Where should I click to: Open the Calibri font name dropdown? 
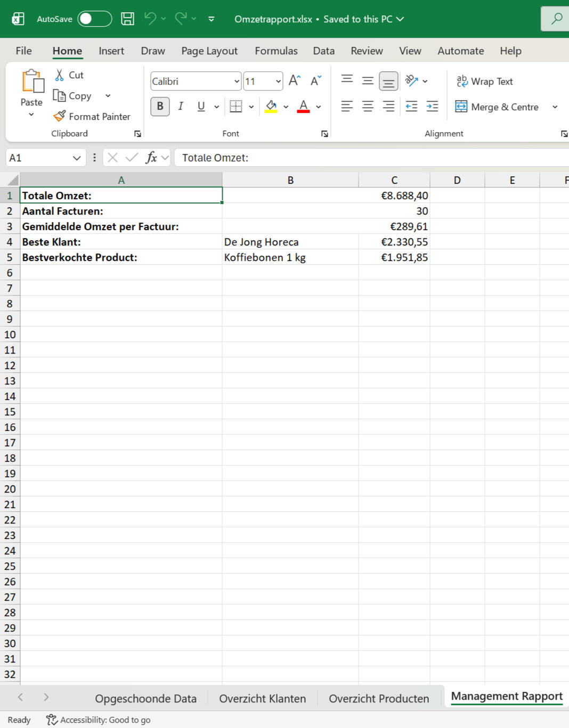237,81
